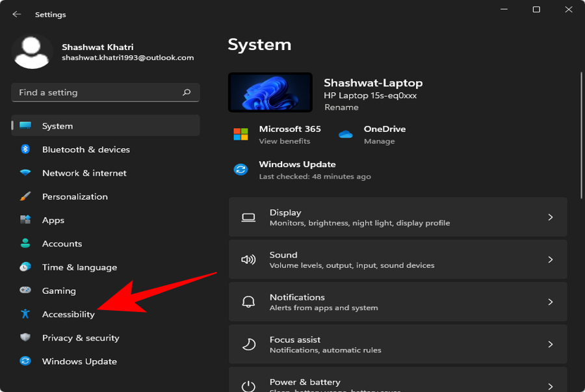Click the back arrow icon in Settings

(16, 14)
